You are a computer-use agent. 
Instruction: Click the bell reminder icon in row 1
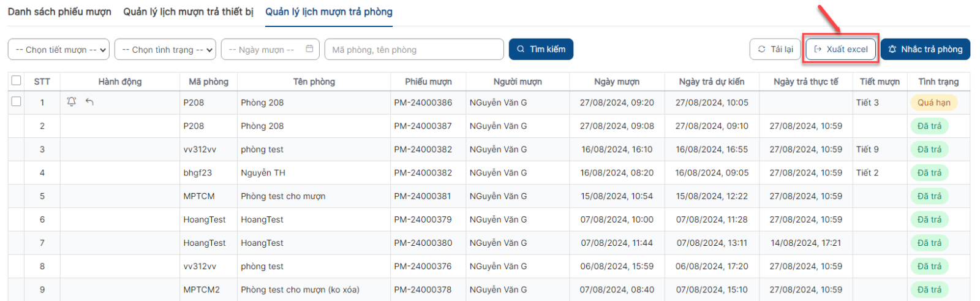click(x=72, y=102)
